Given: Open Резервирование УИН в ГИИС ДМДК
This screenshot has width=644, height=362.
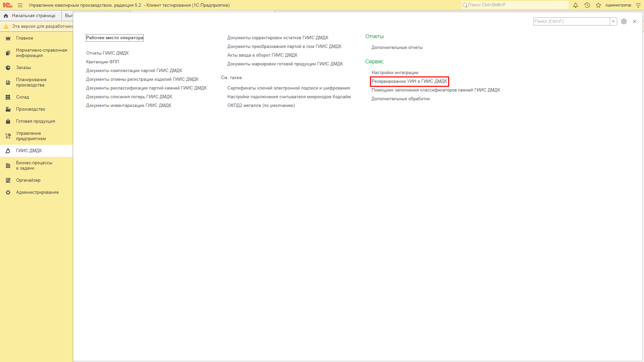Looking at the screenshot, I should point(409,81).
